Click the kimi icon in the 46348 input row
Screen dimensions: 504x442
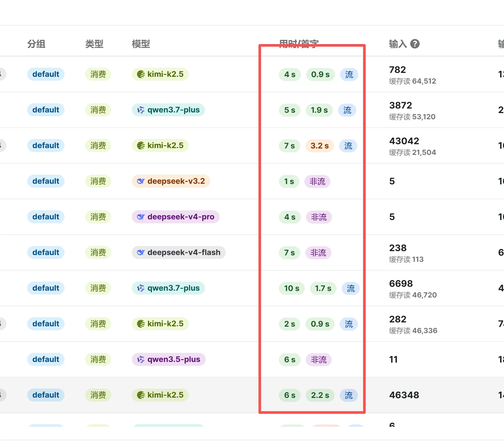141,395
